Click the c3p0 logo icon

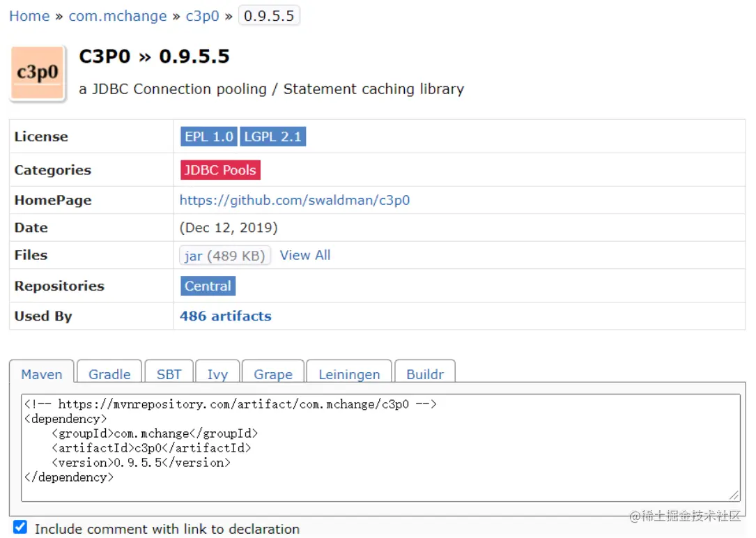coord(38,73)
